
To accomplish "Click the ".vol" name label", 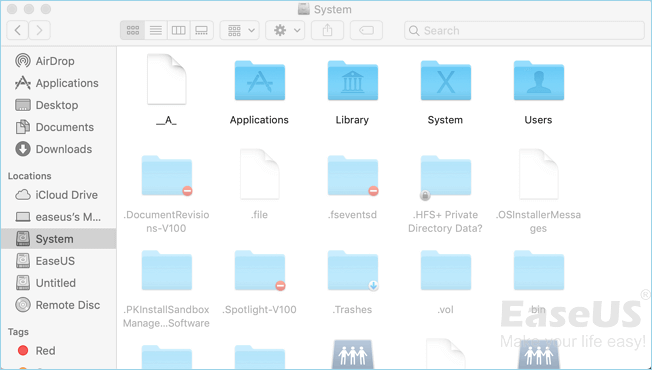I will pos(445,310).
